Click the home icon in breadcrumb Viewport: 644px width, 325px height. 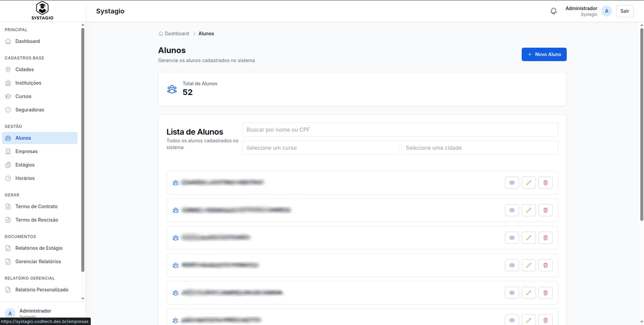pos(161,34)
